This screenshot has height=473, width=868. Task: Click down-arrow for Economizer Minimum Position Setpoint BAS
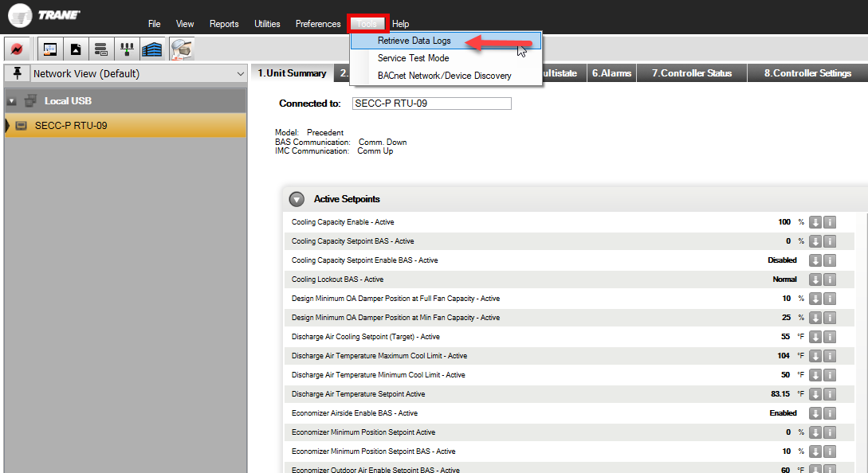click(815, 451)
